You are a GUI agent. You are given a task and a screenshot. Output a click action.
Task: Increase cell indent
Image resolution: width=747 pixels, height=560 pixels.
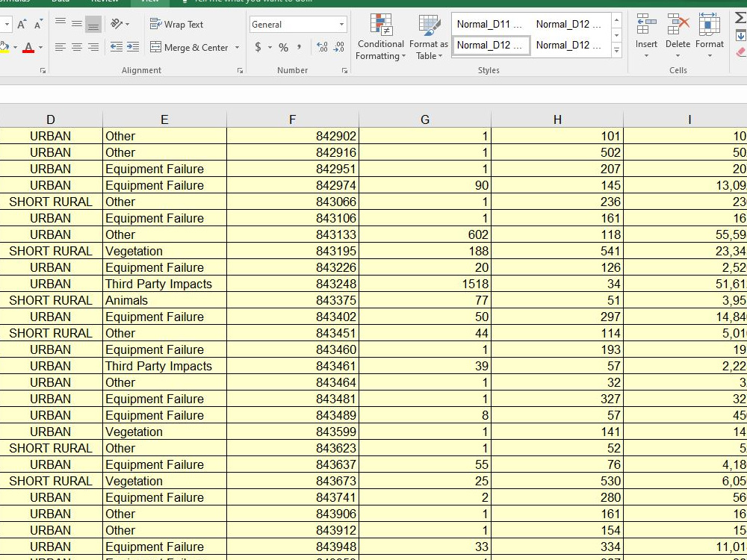[x=133, y=47]
